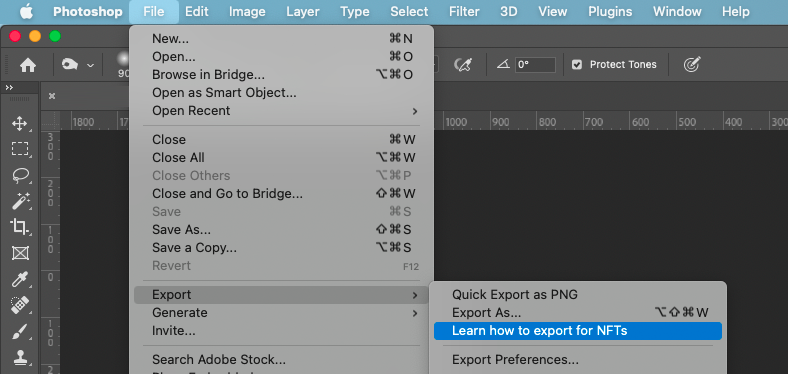Select the Eyedropper tool
Screen dimensions: 788x374
click(20, 278)
